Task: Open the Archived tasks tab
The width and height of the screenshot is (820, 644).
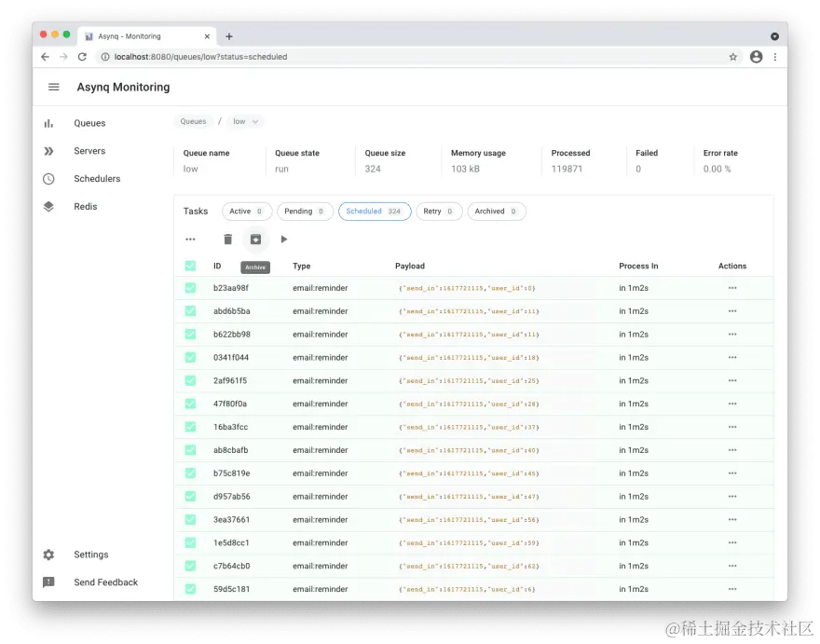Action: click(496, 211)
